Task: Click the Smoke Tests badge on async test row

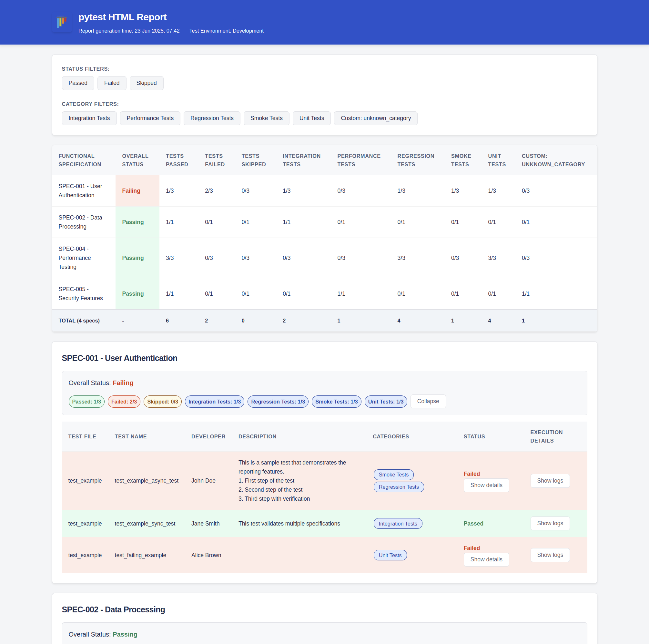Action: (393, 474)
